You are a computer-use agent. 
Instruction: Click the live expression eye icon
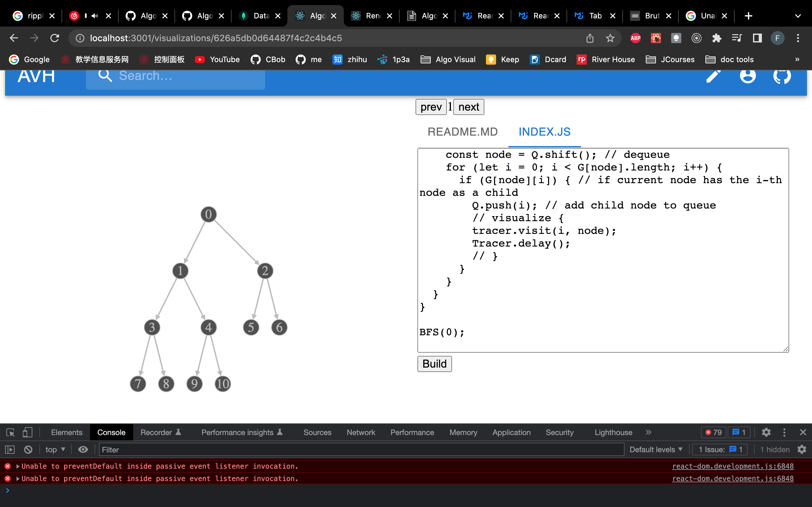point(83,449)
